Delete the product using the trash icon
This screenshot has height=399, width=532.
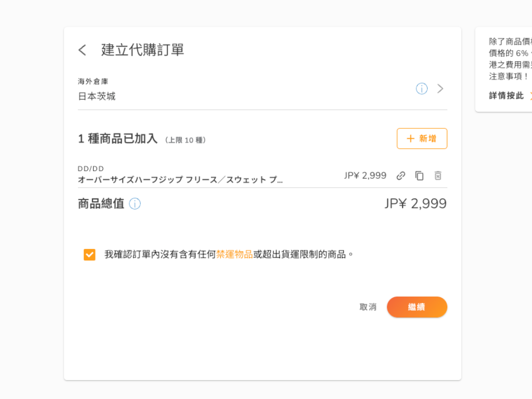[438, 176]
